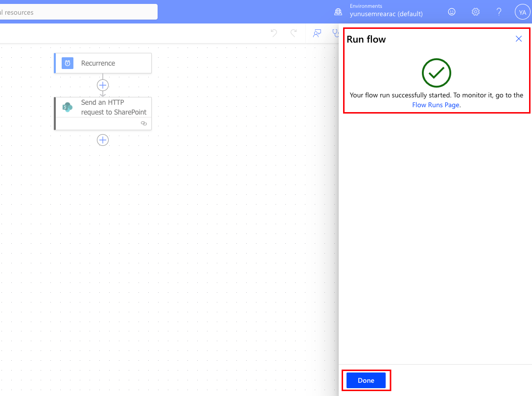Close the Run flow panel
Viewport: 532px width, 396px height.
tap(519, 39)
